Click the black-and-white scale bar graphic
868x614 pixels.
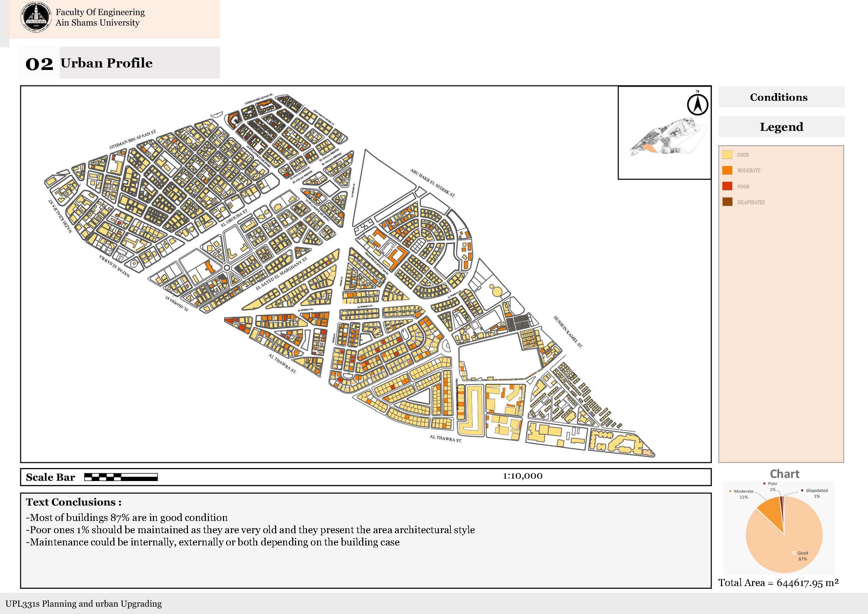click(121, 477)
